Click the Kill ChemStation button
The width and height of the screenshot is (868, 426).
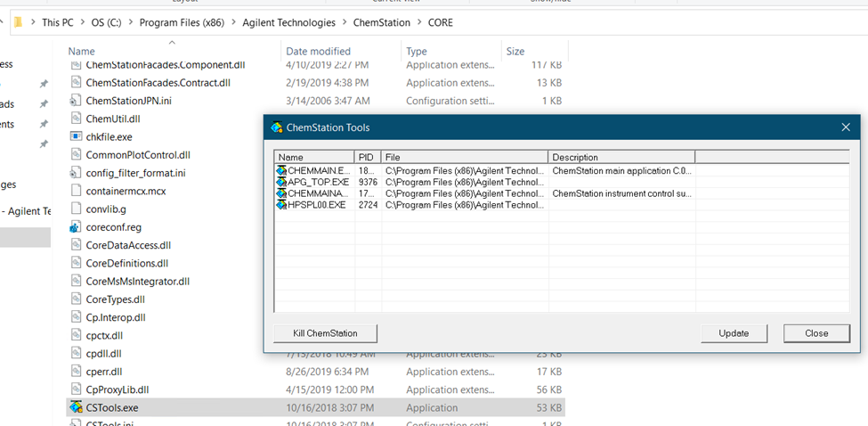pos(325,333)
